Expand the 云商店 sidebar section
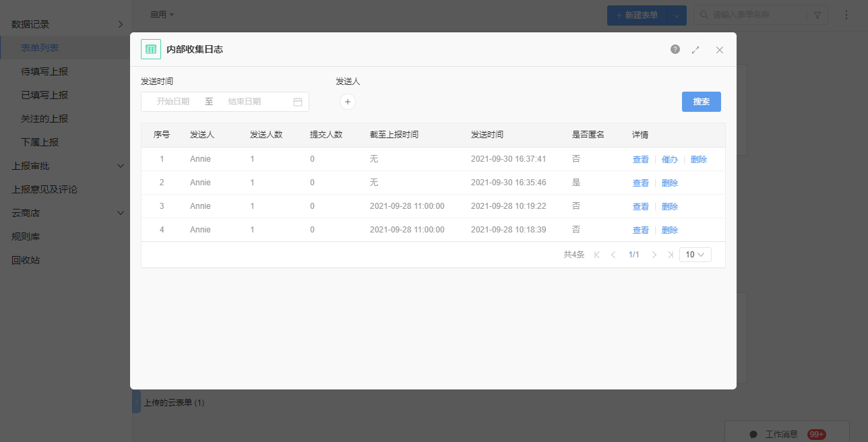 coord(121,213)
